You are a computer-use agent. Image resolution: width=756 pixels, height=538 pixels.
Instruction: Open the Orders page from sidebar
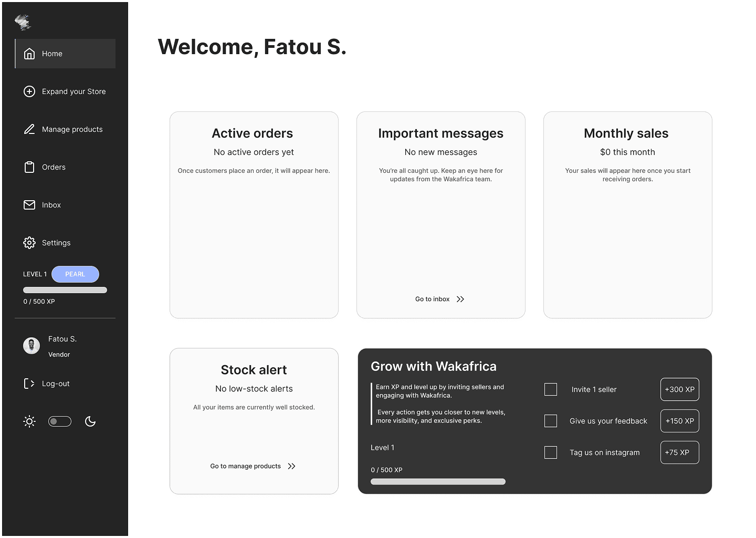(x=65, y=167)
